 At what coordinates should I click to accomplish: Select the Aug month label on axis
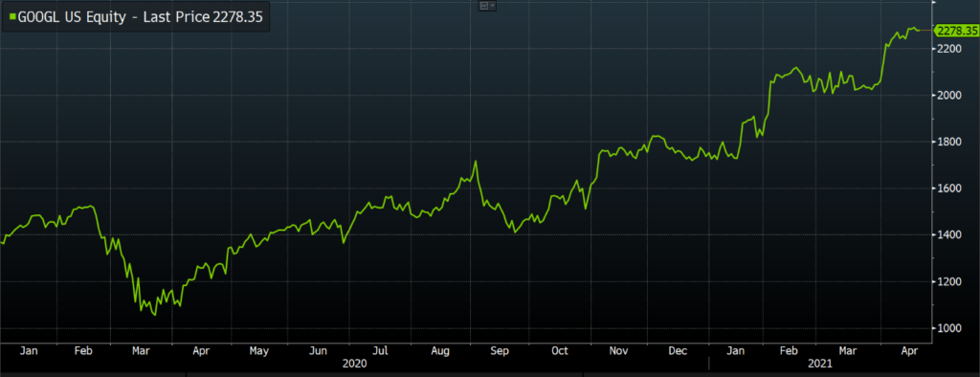pyautogui.click(x=440, y=351)
